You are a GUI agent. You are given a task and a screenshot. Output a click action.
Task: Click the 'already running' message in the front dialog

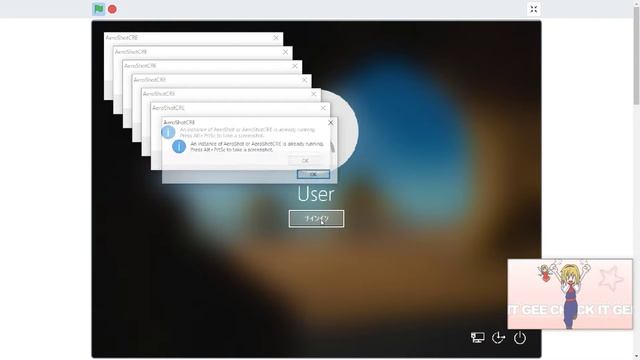tap(257, 147)
